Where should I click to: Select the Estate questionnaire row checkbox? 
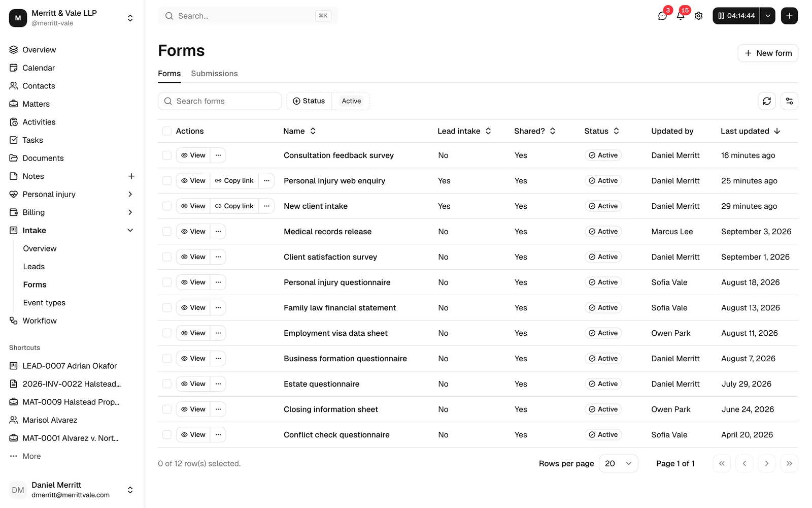166,384
